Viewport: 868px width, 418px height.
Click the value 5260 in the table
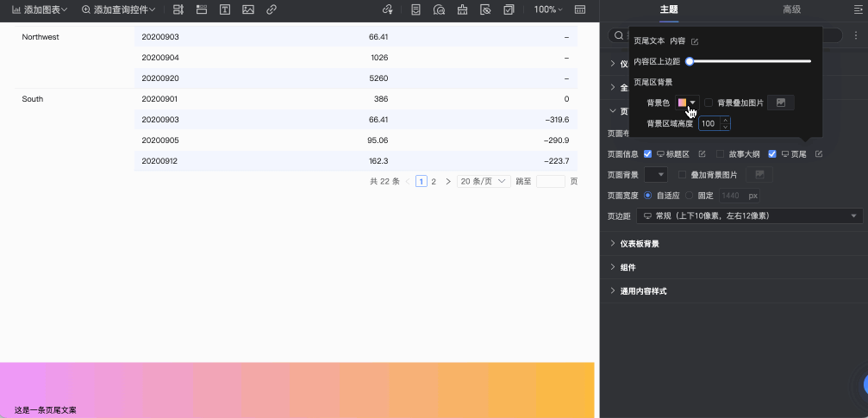coord(378,78)
